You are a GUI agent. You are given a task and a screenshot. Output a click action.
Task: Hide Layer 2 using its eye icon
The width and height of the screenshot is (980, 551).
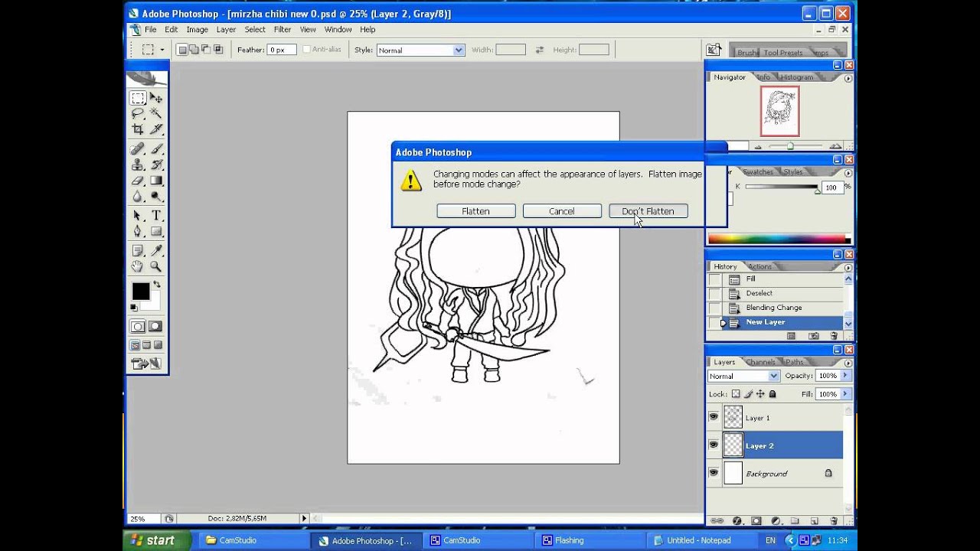click(x=714, y=445)
